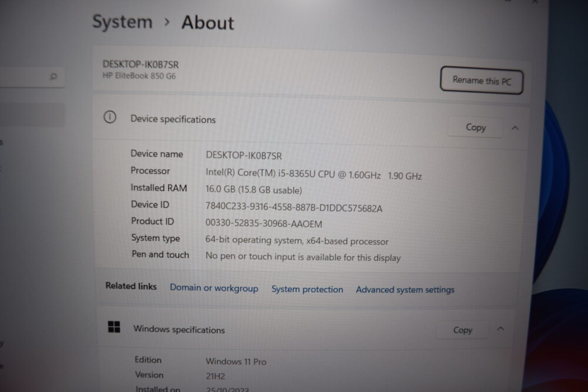
Task: Click the Device specifications heading
Action: coord(173,119)
